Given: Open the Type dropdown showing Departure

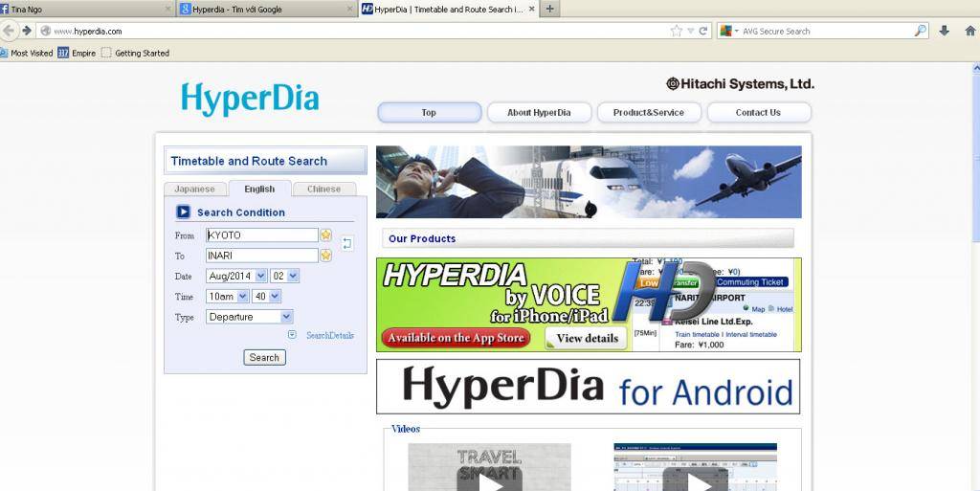Looking at the screenshot, I should coord(249,317).
